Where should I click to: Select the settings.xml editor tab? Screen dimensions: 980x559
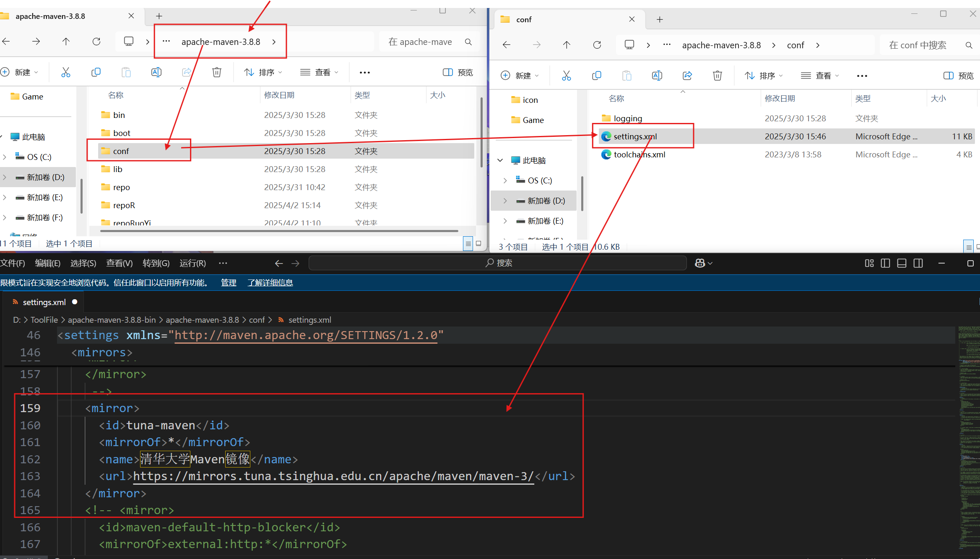44,302
